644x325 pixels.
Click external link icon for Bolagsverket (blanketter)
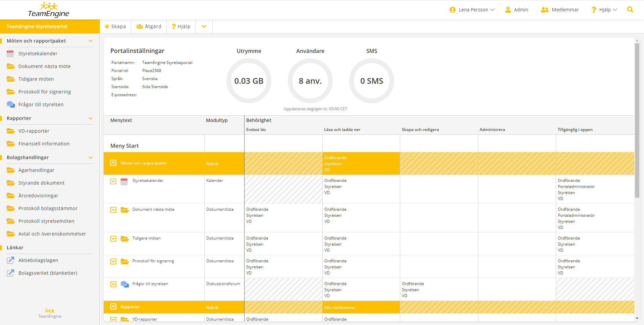(11, 273)
